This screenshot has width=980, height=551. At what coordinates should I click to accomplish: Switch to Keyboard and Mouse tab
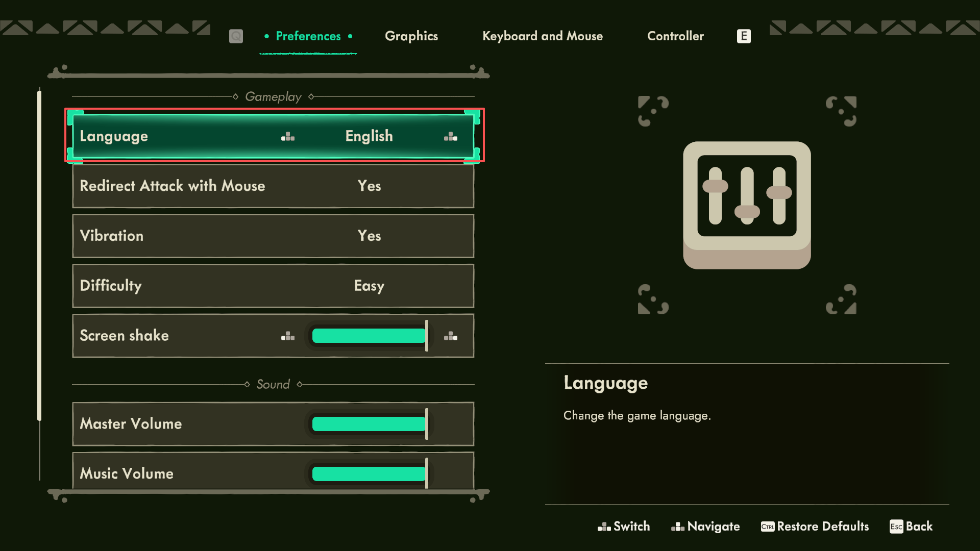tap(542, 36)
